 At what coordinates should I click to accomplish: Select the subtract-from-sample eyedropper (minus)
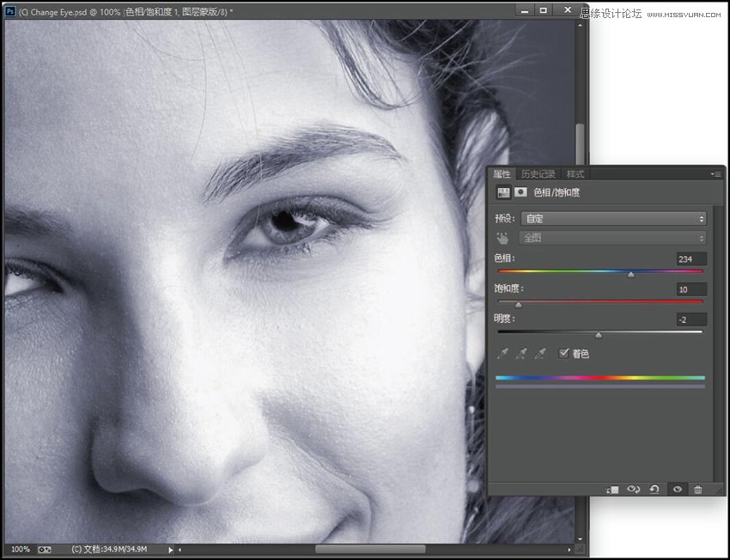click(x=539, y=354)
